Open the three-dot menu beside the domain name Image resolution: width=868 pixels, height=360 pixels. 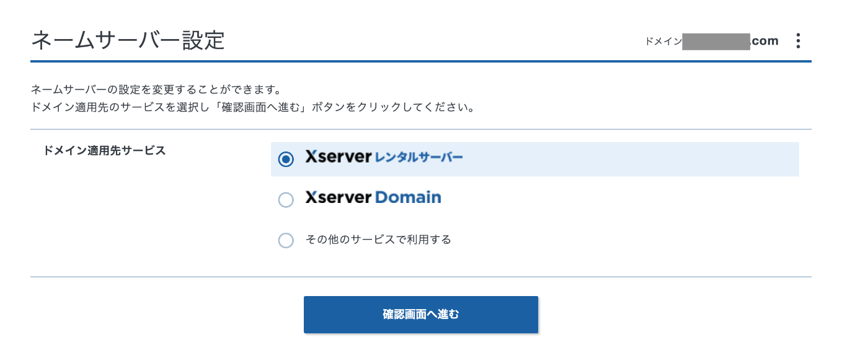tap(798, 42)
